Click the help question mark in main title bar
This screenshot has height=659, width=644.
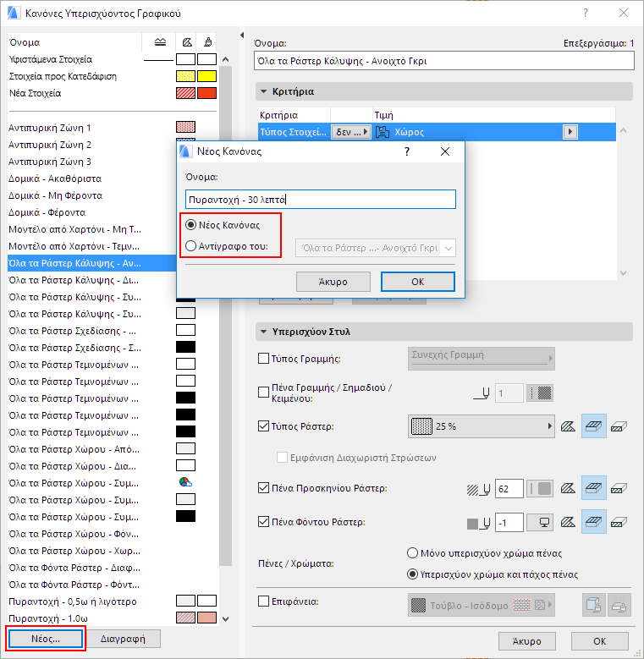coord(585,13)
